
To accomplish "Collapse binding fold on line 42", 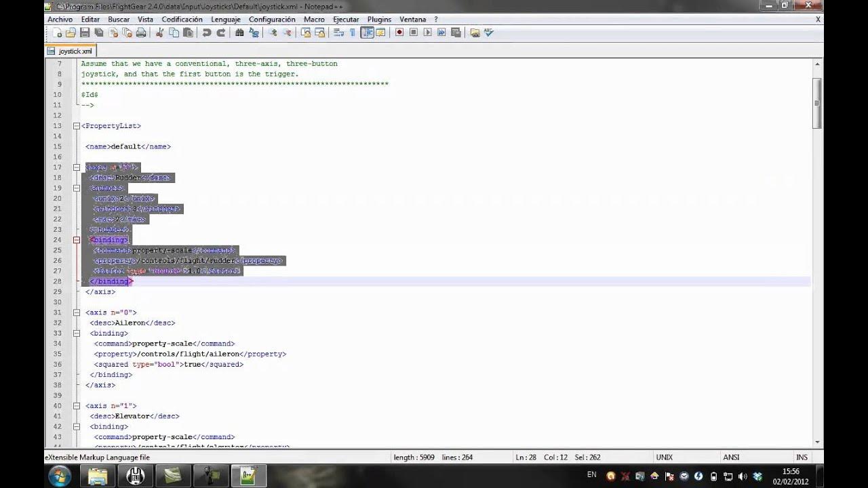I will point(77,427).
